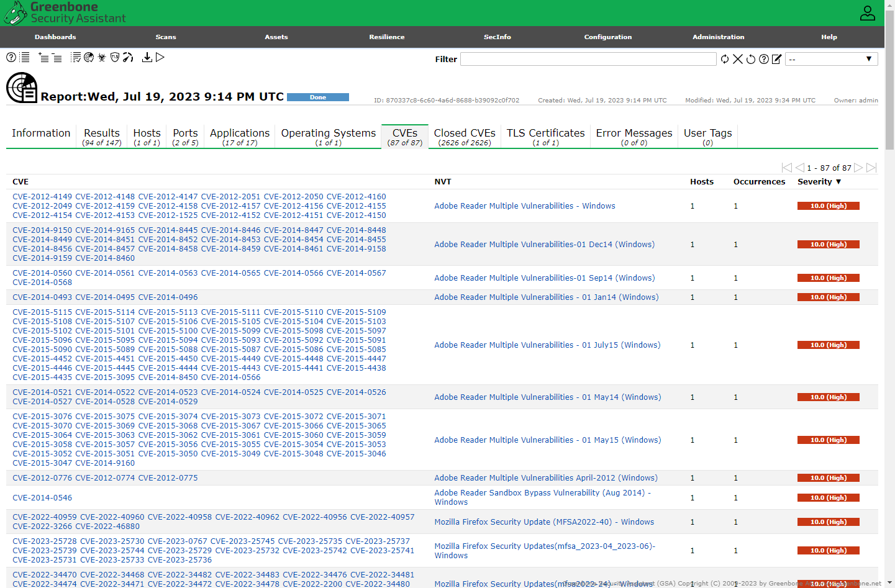Switch to the User Tags tab

point(708,137)
